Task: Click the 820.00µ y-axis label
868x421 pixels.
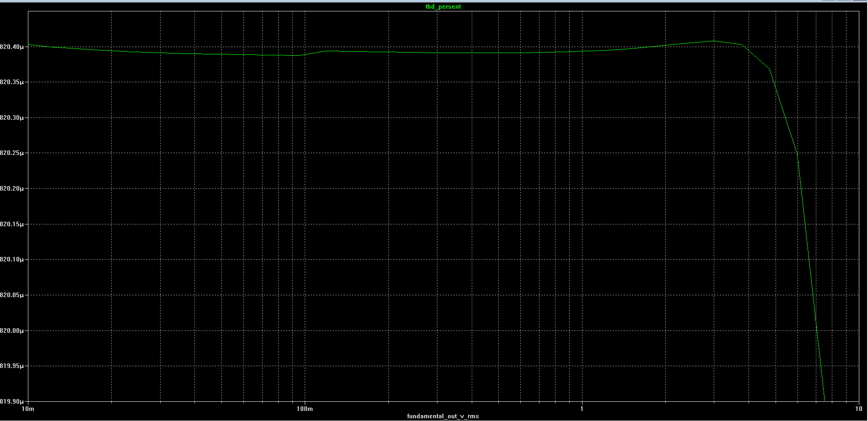Action: point(12,331)
